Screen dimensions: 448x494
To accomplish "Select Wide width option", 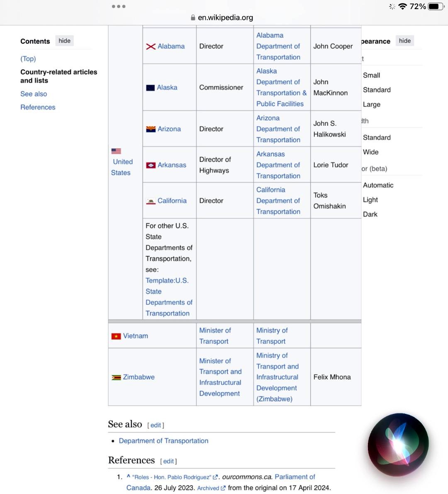I will [370, 152].
